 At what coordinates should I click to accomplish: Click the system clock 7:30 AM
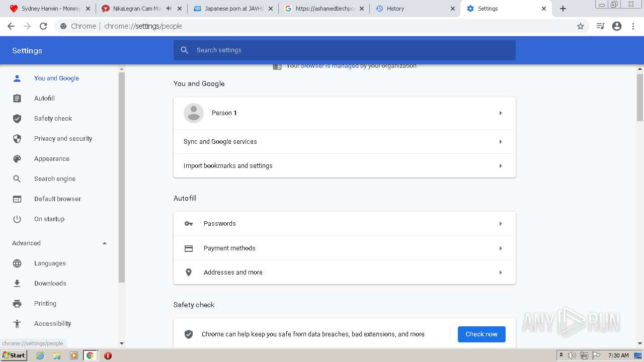point(618,355)
